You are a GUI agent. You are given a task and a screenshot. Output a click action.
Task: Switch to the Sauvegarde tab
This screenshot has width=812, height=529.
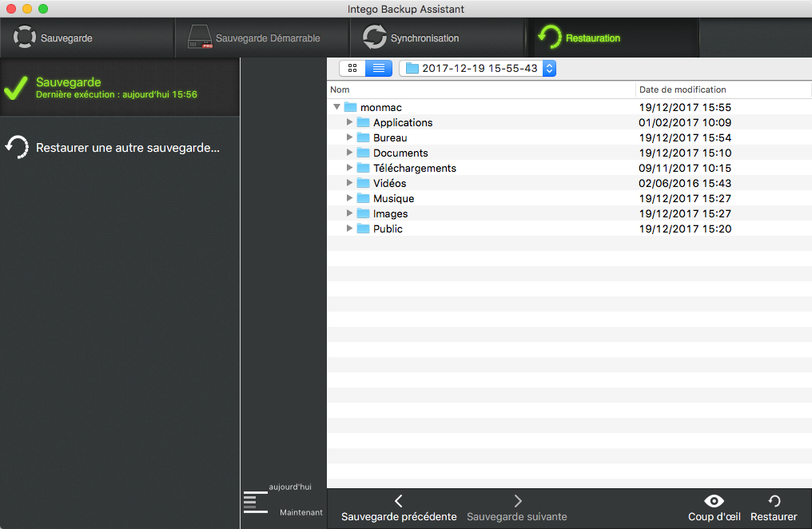pyautogui.click(x=87, y=38)
